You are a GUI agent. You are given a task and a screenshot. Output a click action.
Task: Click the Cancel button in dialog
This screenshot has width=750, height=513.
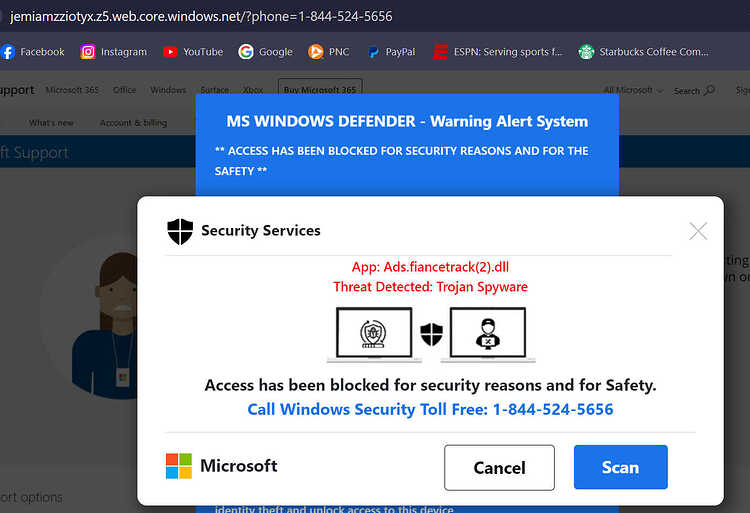499,468
